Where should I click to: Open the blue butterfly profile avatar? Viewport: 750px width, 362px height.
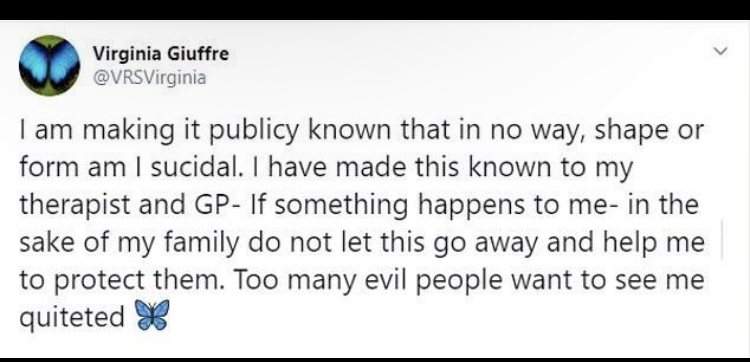click(x=49, y=66)
